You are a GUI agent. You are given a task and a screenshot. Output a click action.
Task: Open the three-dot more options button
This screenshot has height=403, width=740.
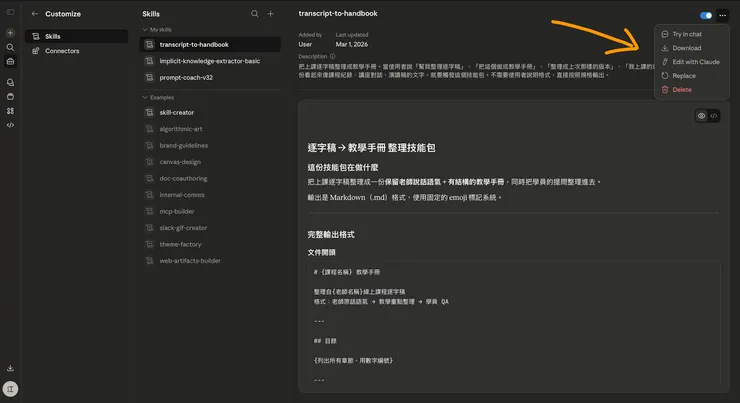click(x=723, y=16)
